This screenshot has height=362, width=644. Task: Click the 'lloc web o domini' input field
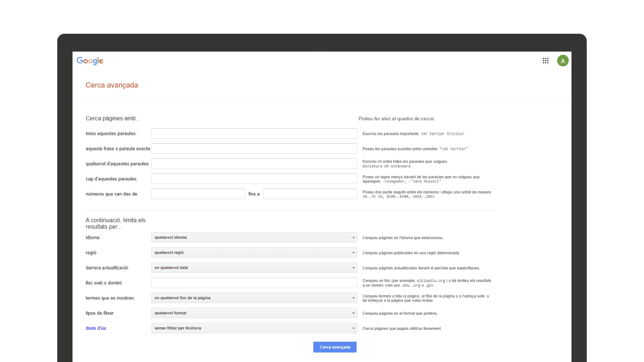tap(254, 283)
